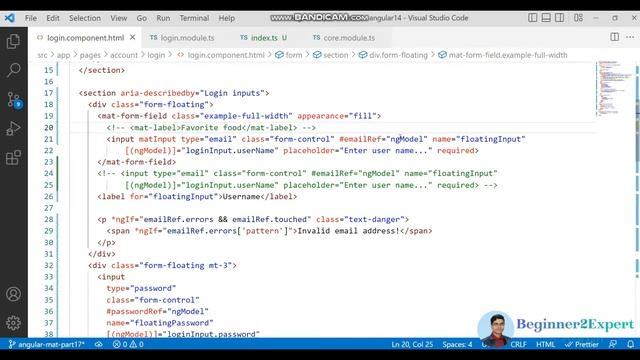640x360 pixels.
Task: Change indentation via Spaces: 4
Action: [x=457, y=344]
